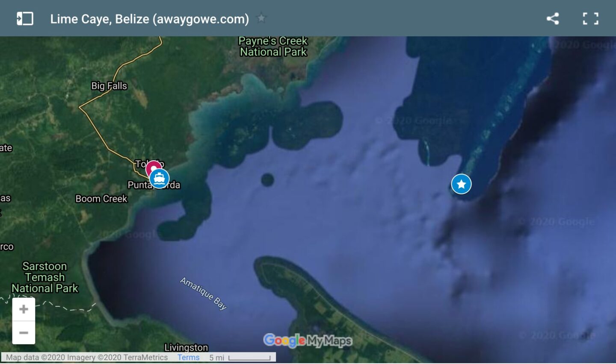Click the Livingston town label
The image size is (616, 364).
(186, 347)
